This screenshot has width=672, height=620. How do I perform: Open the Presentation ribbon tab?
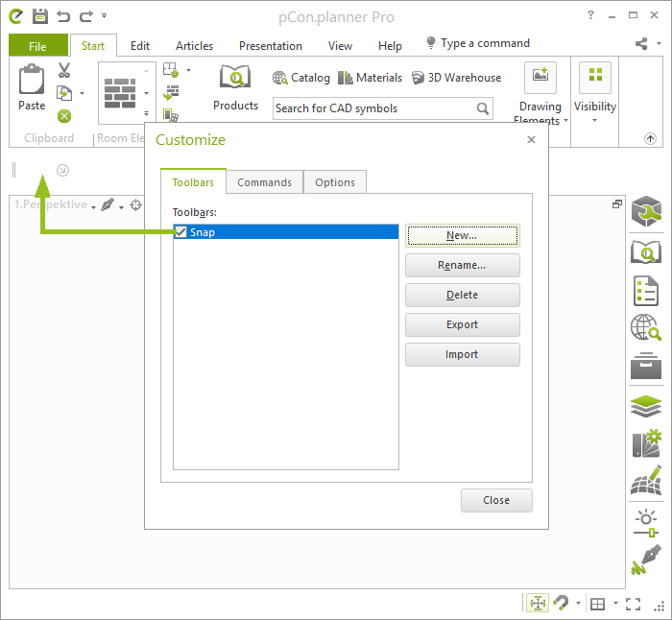pos(271,46)
